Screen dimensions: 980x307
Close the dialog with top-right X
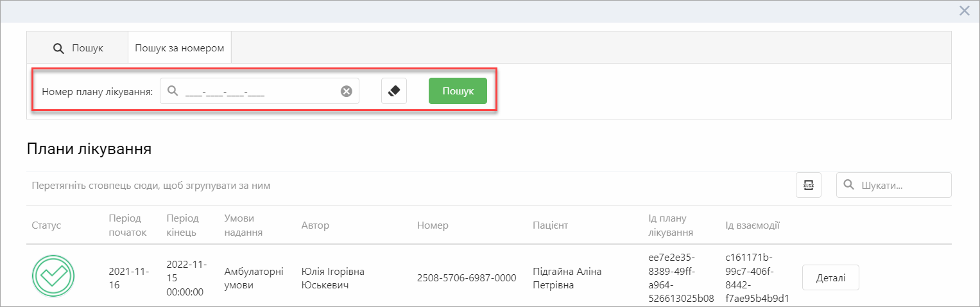point(964,10)
